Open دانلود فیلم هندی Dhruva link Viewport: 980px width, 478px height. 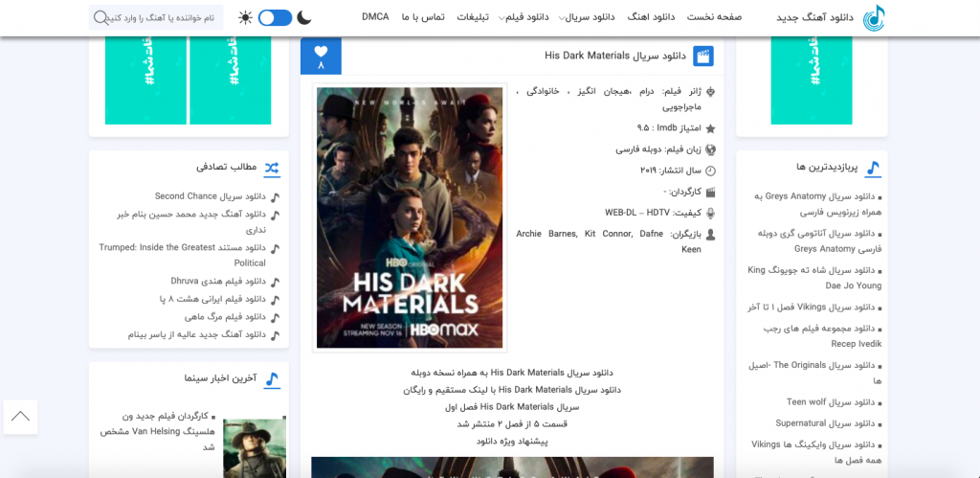pos(218,281)
